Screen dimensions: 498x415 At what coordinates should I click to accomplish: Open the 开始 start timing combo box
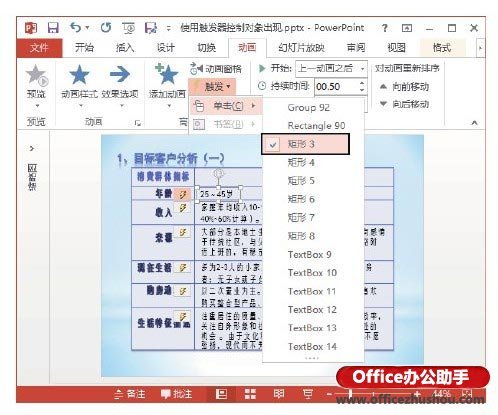(331, 69)
